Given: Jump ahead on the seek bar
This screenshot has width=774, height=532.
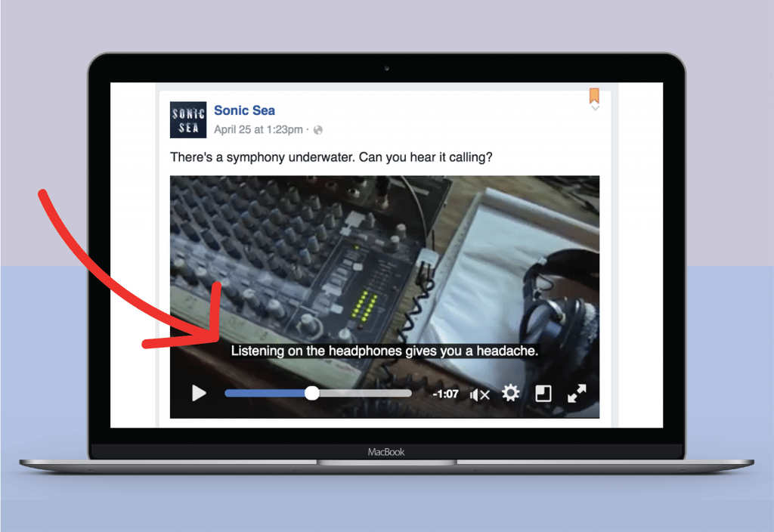Looking at the screenshot, I should tap(370, 392).
